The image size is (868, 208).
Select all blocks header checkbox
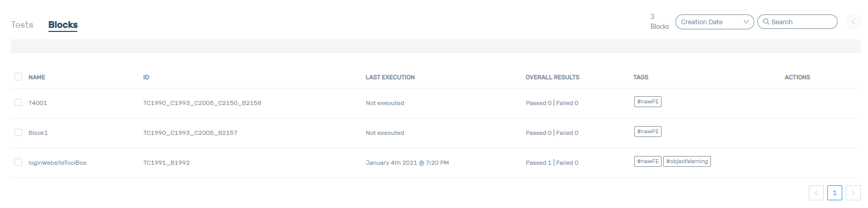(19, 77)
